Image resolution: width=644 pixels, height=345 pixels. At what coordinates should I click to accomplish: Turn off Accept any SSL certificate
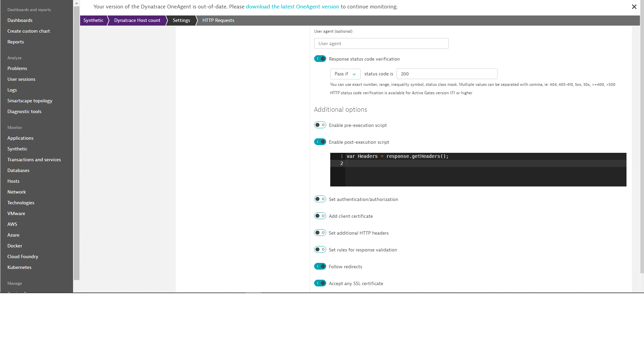coord(320,283)
